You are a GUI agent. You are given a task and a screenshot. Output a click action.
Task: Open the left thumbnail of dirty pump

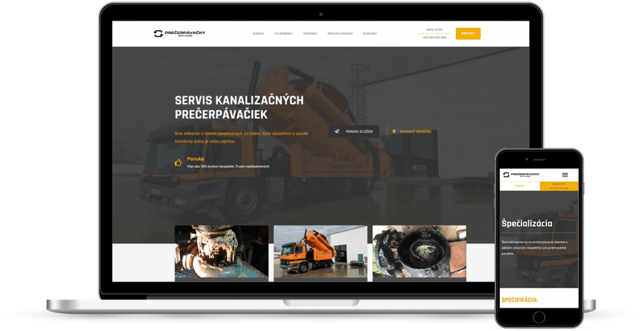click(221, 252)
